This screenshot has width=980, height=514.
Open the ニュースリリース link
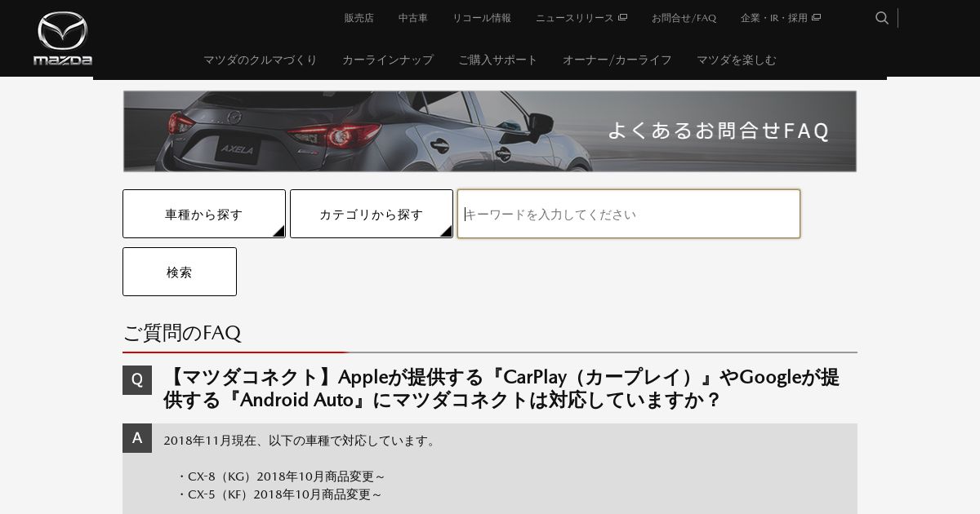(575, 18)
